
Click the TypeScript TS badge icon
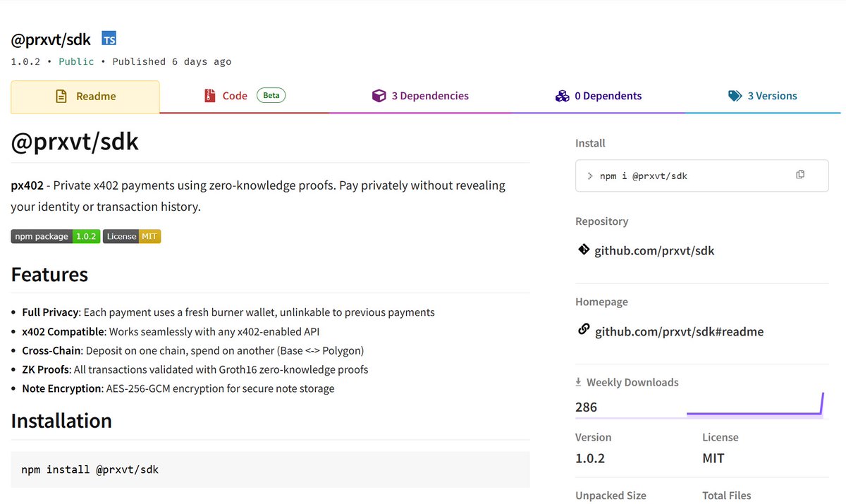pos(109,39)
